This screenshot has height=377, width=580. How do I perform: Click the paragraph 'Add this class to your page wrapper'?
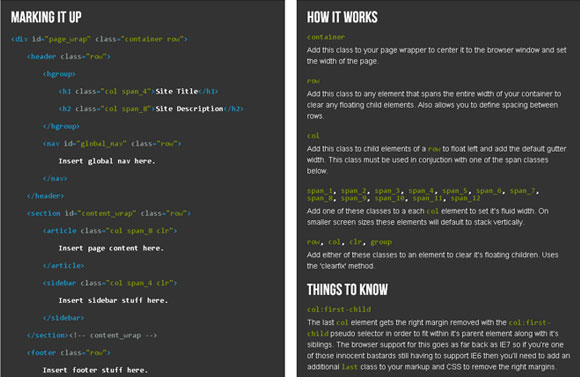(436, 55)
